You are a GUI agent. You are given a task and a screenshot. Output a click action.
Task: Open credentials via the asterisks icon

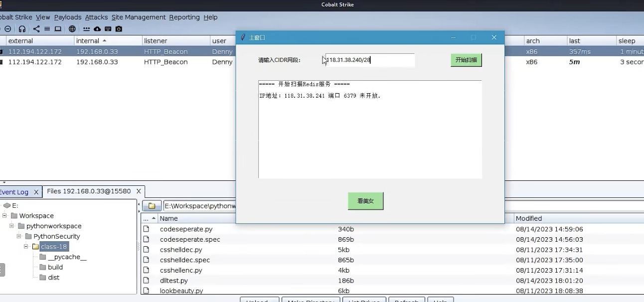click(87, 29)
